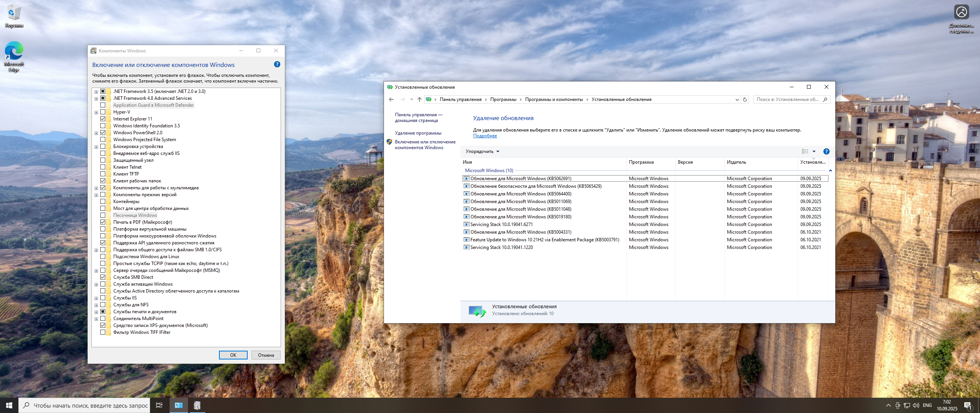Open Включение или отключение компонентов Windows link
The width and height of the screenshot is (980, 413).
click(x=425, y=145)
